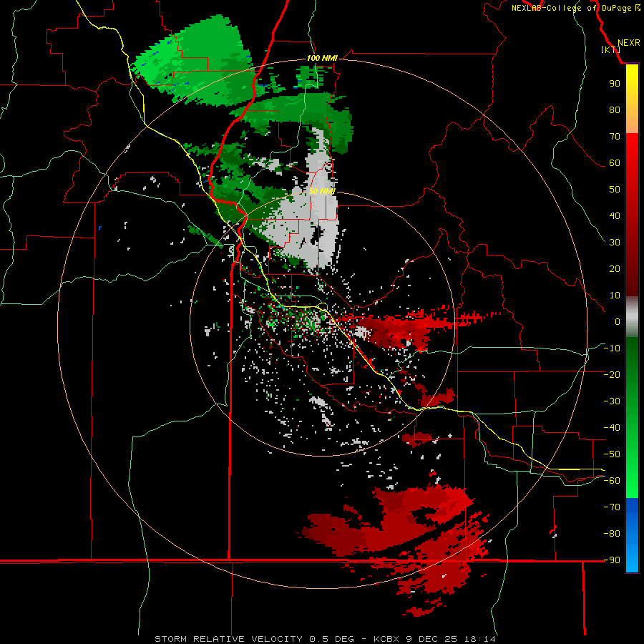Click the gray zero-velocity segment of the colorbar

point(632,316)
